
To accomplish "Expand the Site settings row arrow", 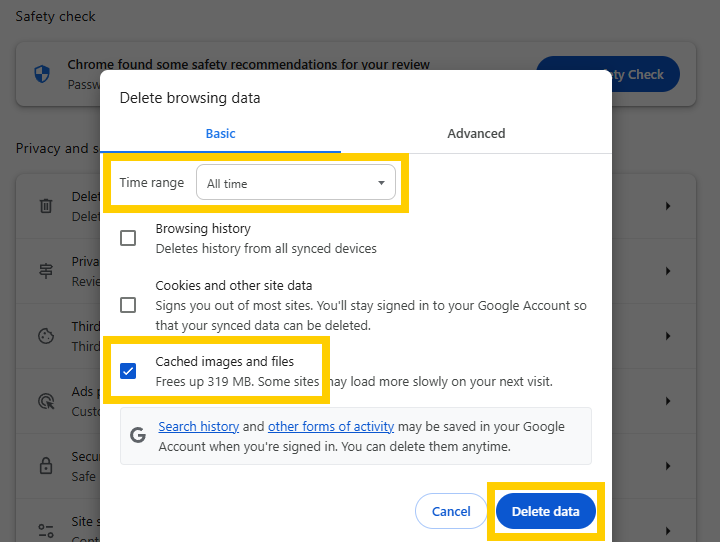I will [x=668, y=531].
